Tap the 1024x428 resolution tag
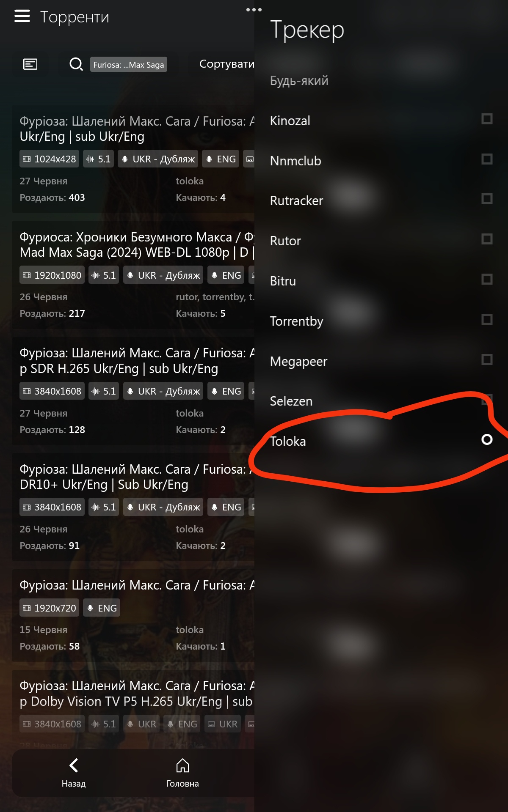Screen dimensions: 508x812 coord(49,159)
